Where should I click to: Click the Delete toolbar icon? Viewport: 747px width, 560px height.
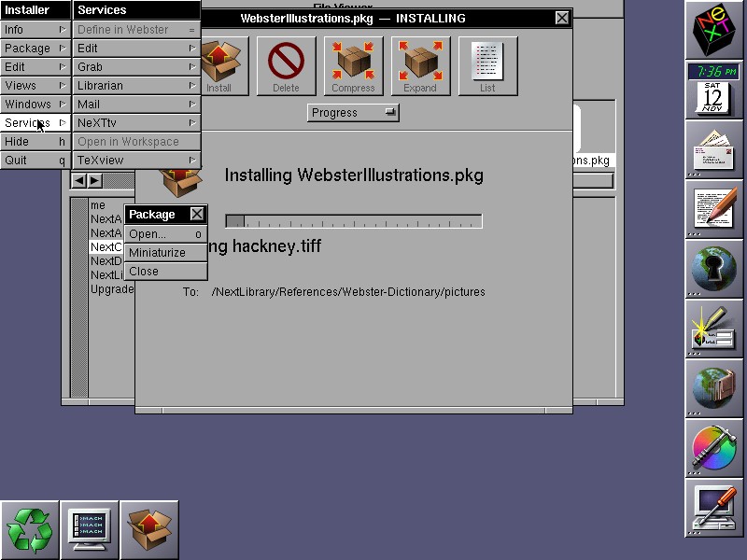tap(286, 65)
